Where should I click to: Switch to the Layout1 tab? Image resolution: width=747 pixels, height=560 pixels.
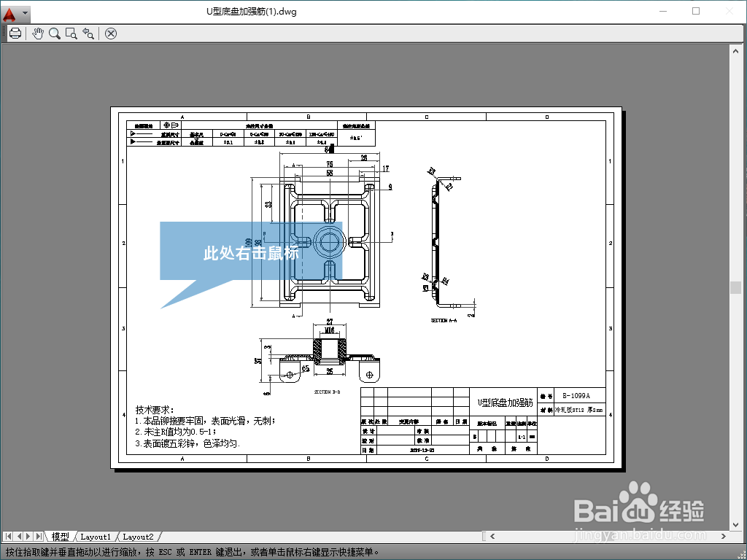(96, 537)
